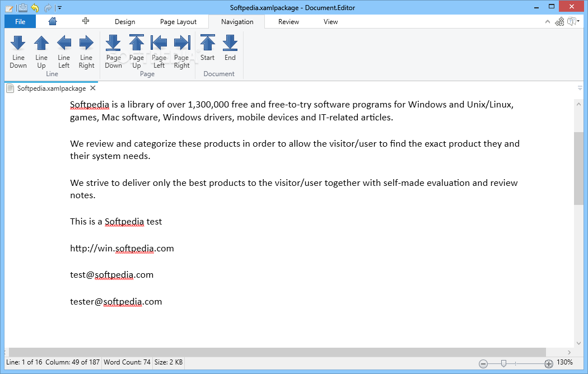The image size is (588, 374).
Task: Switch to the Page Layout tab
Action: [x=178, y=22]
